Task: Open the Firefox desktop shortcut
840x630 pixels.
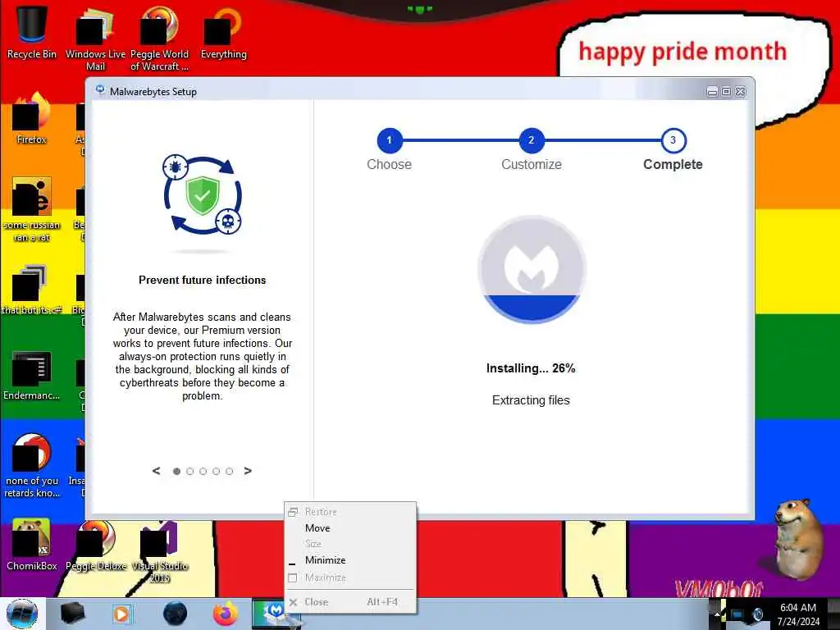Action: [x=32, y=119]
